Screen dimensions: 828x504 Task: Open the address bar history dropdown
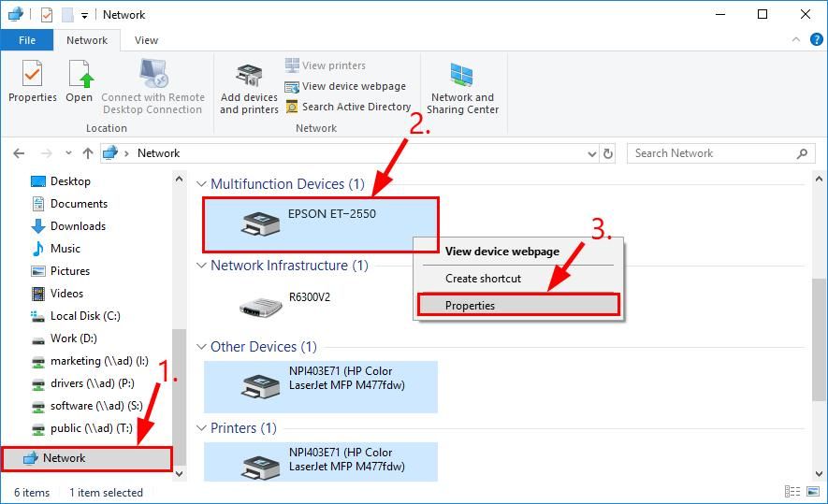coord(591,153)
